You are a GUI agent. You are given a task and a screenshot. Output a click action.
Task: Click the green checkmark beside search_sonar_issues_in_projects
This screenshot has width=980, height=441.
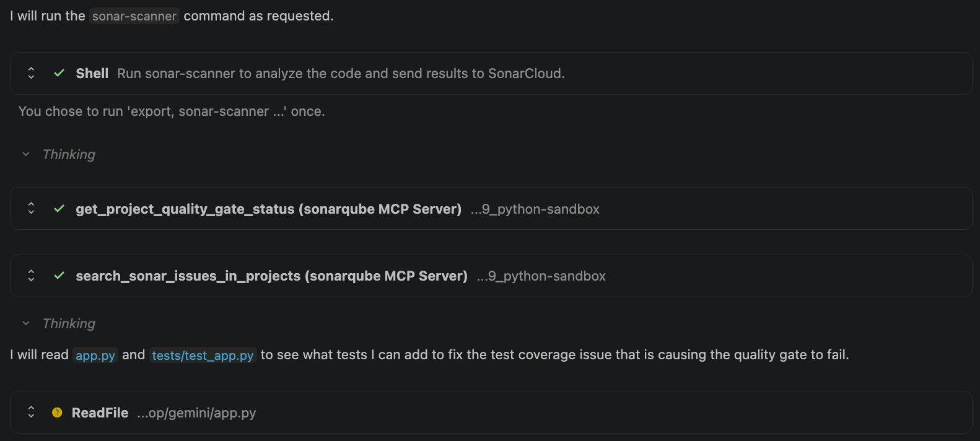[59, 276]
